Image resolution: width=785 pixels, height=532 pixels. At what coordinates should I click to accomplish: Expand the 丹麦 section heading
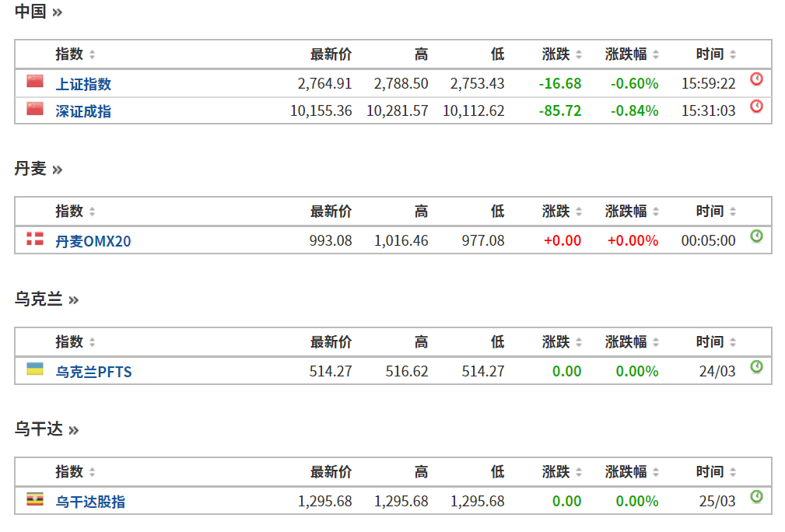coord(38,169)
